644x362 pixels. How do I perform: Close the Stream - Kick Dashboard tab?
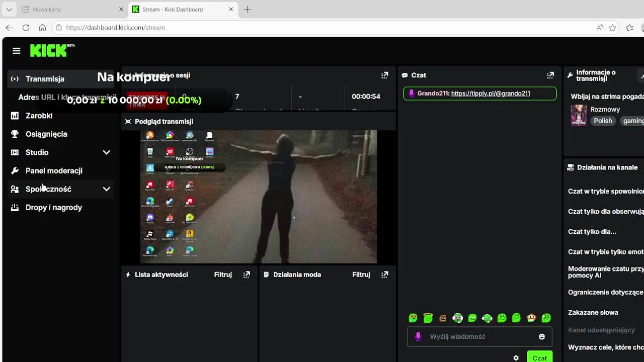(231, 9)
